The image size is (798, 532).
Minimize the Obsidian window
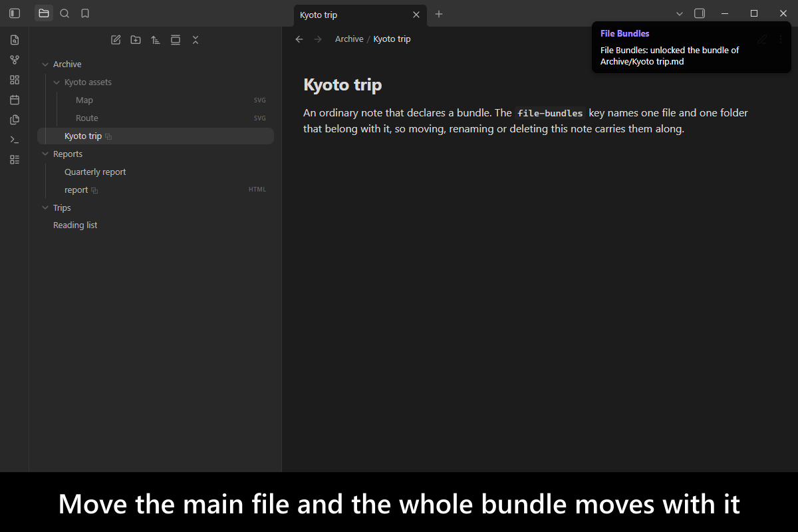tap(724, 13)
